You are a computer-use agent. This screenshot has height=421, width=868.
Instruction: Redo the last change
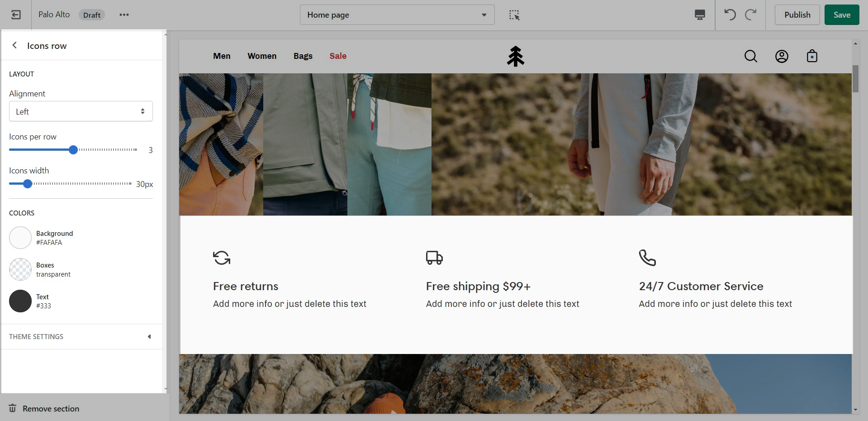(750, 15)
